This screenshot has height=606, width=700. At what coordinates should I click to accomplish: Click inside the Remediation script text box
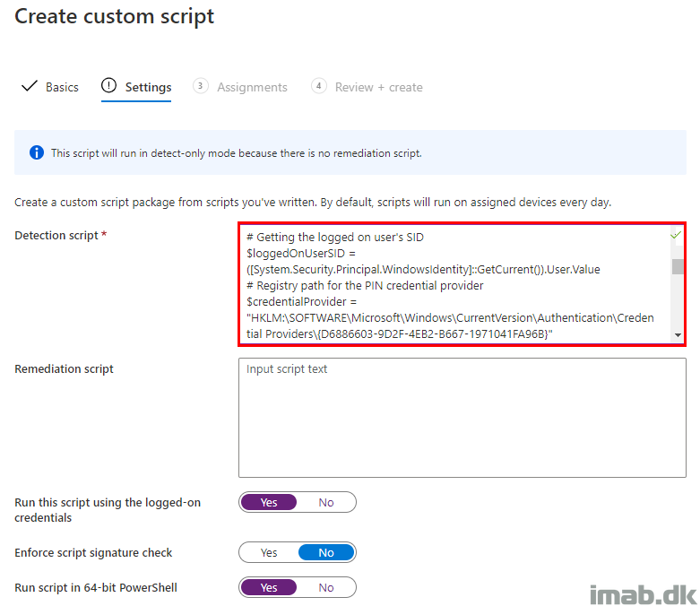pyautogui.click(x=462, y=418)
